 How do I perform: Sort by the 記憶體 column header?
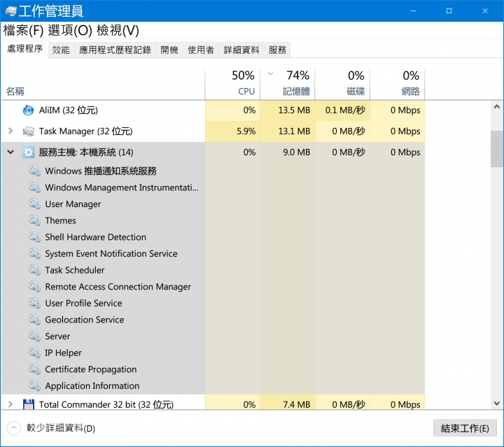[x=288, y=84]
